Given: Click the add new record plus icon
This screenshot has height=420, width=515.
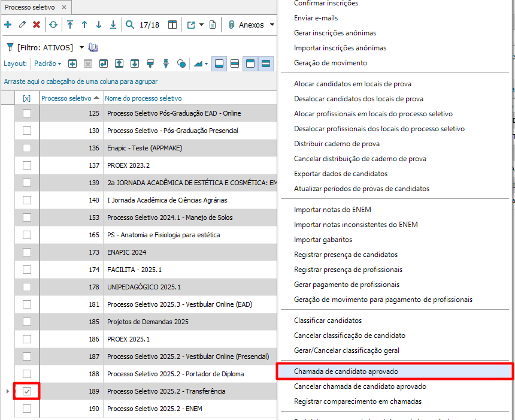Looking at the screenshot, I should (x=8, y=25).
